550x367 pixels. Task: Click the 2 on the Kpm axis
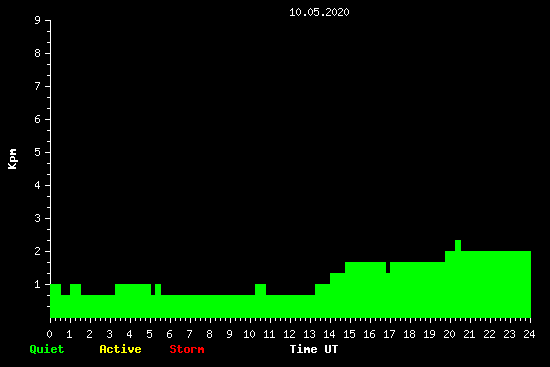pyautogui.click(x=38, y=251)
